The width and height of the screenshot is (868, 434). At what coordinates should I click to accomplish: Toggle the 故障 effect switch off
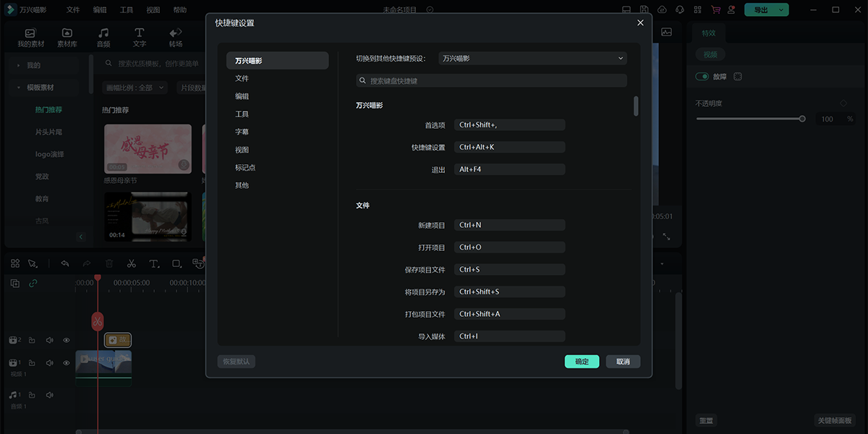pyautogui.click(x=702, y=77)
